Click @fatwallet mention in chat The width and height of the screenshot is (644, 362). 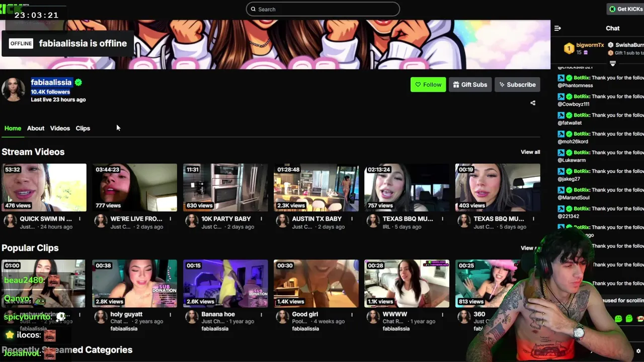point(570,123)
